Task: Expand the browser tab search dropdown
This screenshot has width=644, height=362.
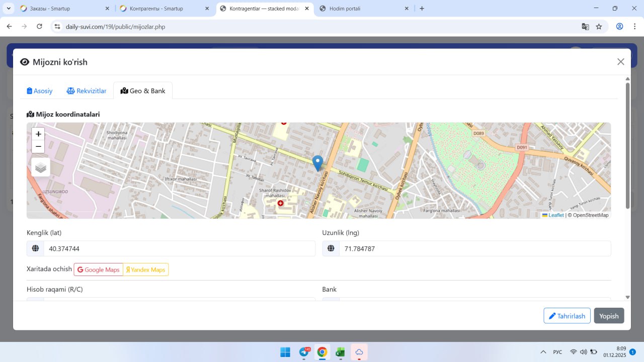Action: point(9,9)
